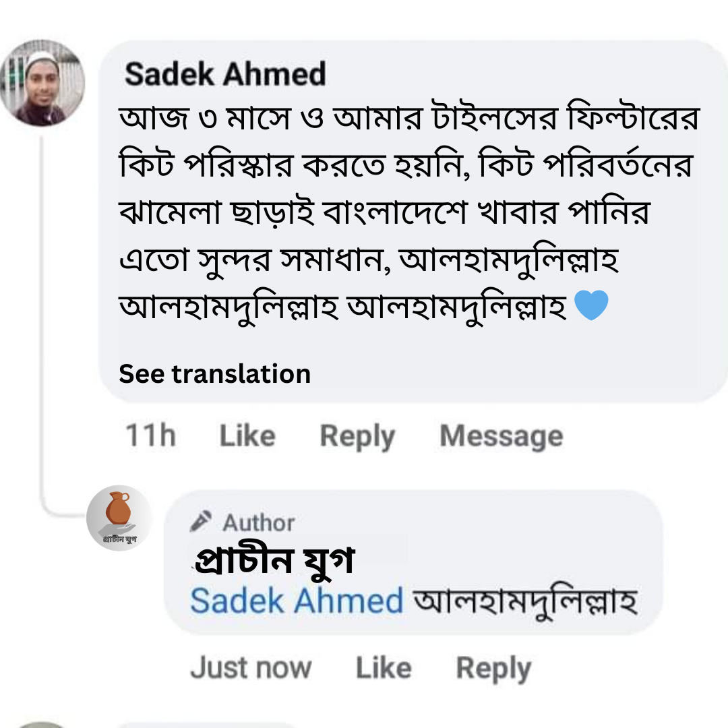Click the Sadek Ahmed commenter name
This screenshot has height=728, width=728.
click(225, 74)
